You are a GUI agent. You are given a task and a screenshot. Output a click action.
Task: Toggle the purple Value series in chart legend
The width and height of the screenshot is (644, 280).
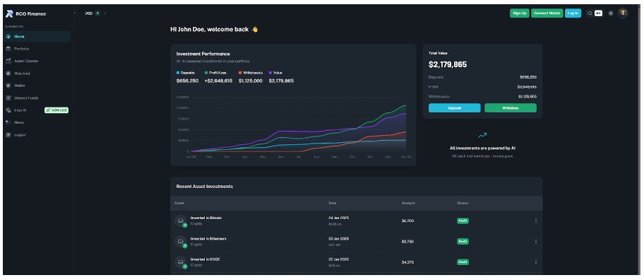pyautogui.click(x=275, y=73)
